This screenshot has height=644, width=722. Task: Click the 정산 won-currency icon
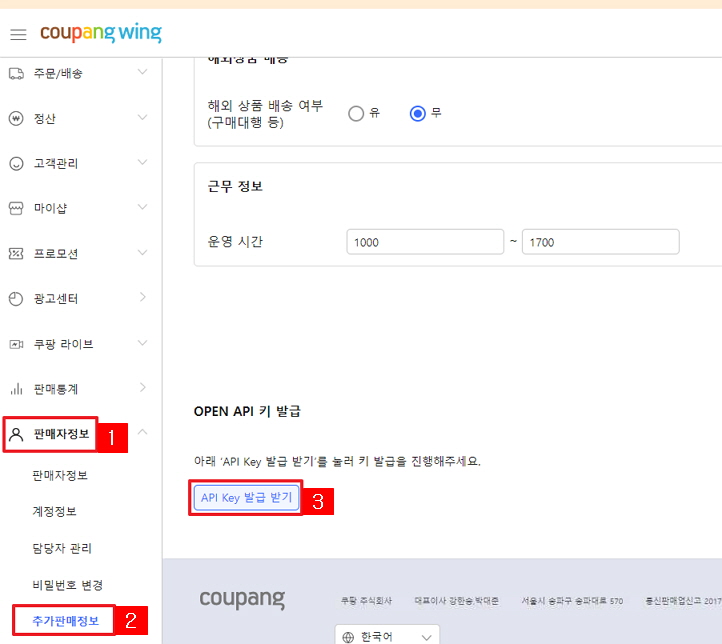(16, 119)
